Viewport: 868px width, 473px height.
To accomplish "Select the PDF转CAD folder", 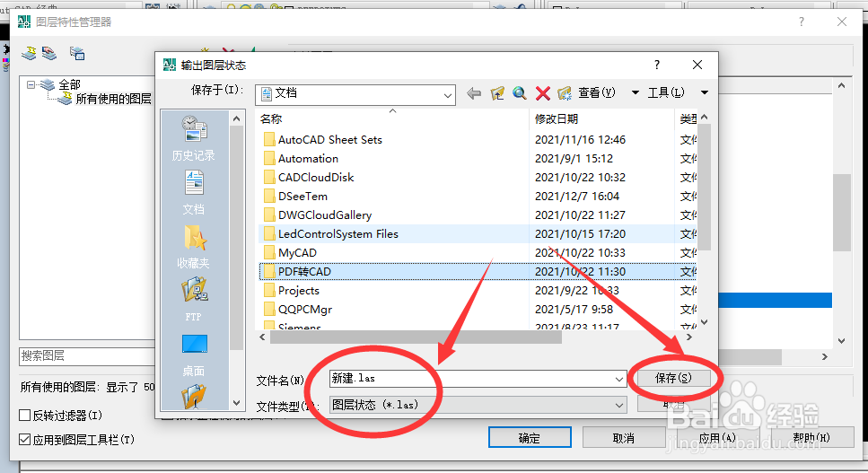I will [297, 271].
